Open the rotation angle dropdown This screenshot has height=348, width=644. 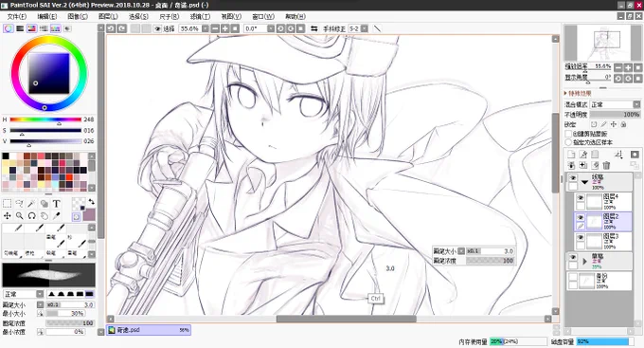click(271, 28)
